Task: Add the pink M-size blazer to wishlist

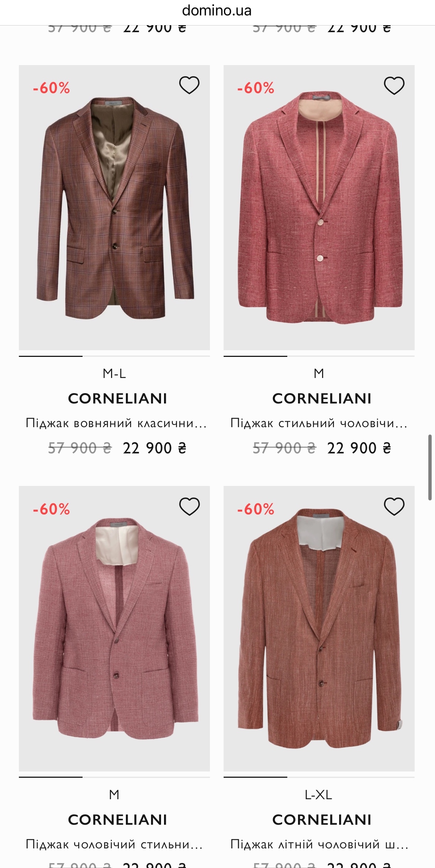Action: (189, 507)
